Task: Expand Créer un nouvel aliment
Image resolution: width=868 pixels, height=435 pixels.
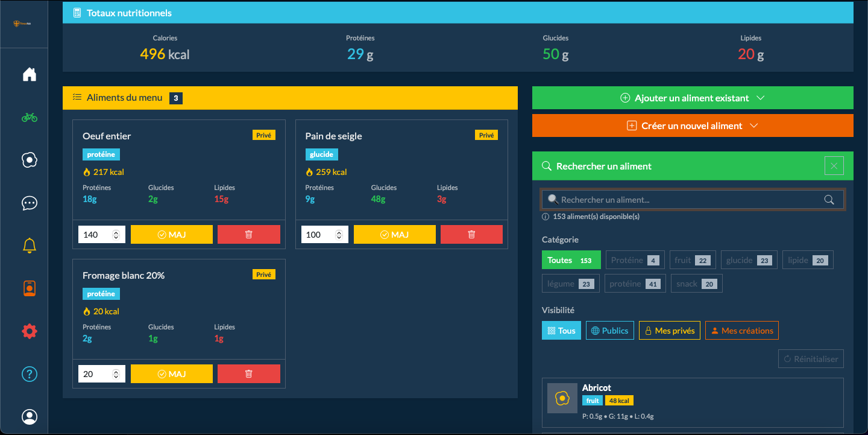Action: [692, 126]
